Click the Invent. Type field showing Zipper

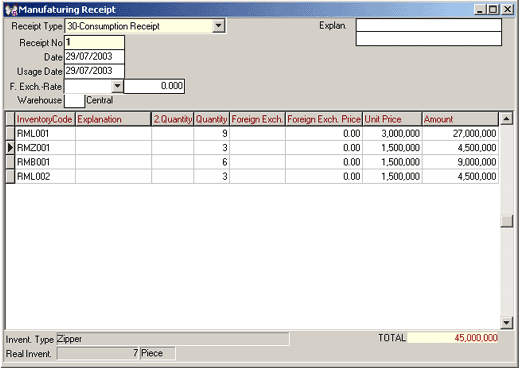(173, 339)
